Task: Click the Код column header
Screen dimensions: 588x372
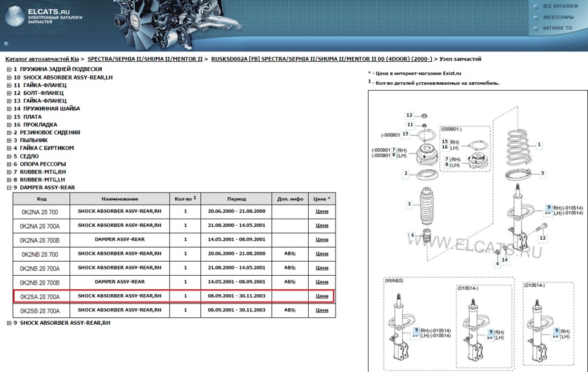Action: pyautogui.click(x=42, y=199)
